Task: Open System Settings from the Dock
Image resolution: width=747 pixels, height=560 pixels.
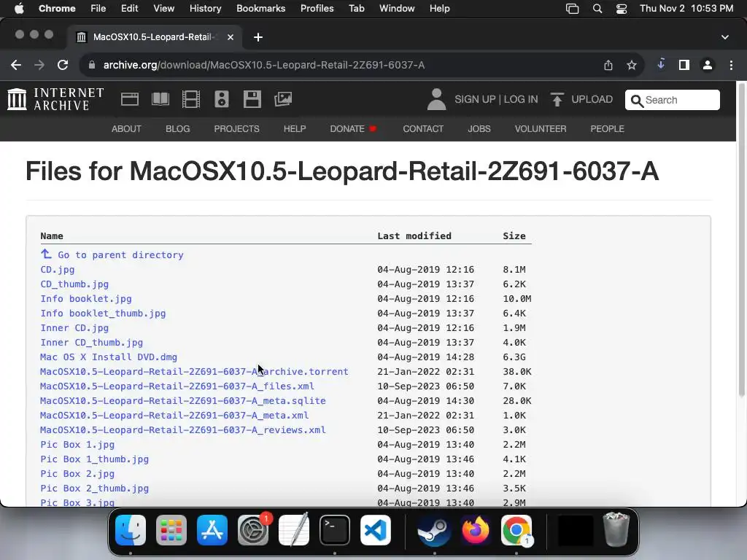Action: point(253,530)
